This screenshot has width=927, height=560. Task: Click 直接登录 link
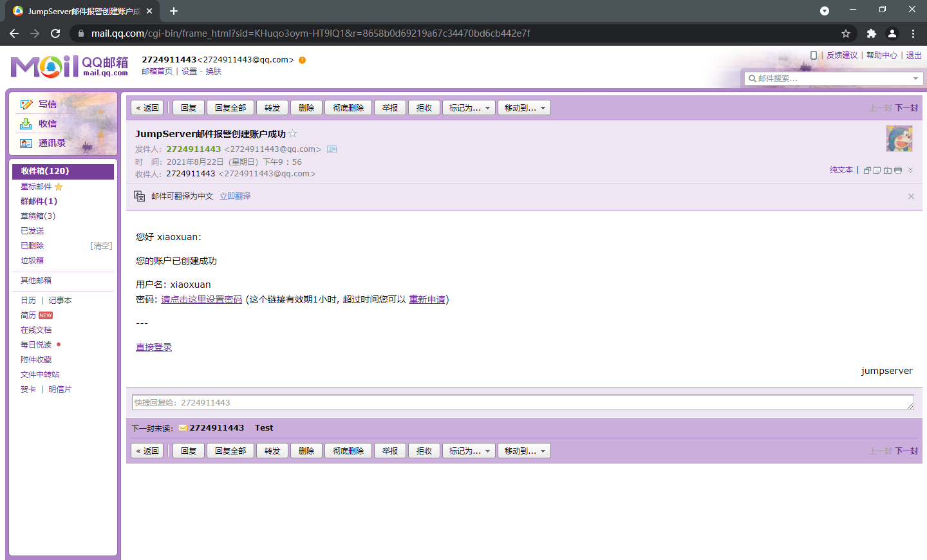pos(154,347)
